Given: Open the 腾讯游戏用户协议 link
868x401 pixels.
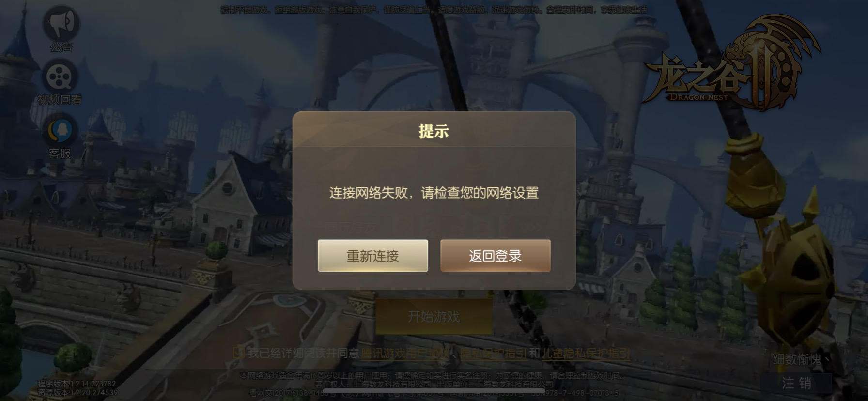Looking at the screenshot, I should [x=405, y=353].
